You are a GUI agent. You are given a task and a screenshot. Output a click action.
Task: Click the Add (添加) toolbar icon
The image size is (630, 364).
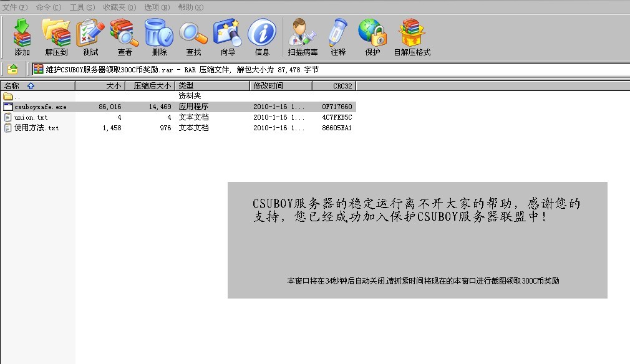coord(22,33)
